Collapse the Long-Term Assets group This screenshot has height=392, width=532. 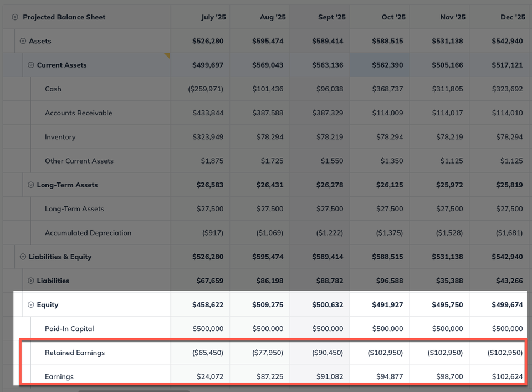pos(31,185)
